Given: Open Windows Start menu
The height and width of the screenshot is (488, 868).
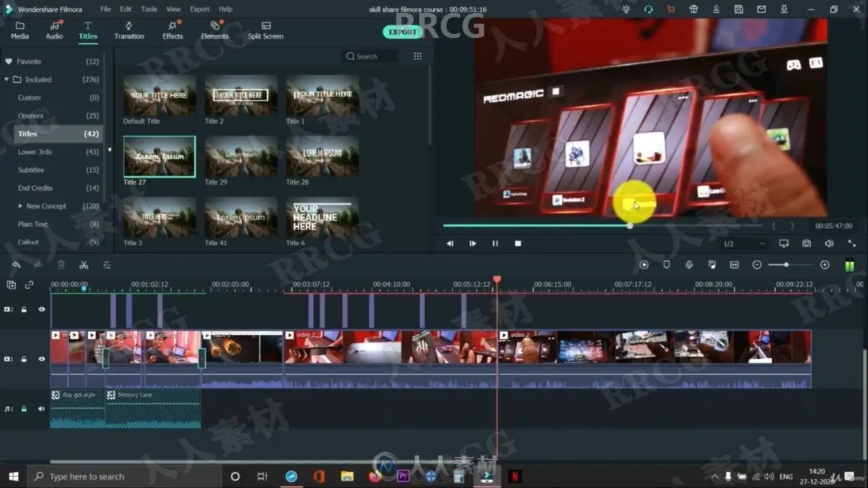Looking at the screenshot, I should pos(13,476).
